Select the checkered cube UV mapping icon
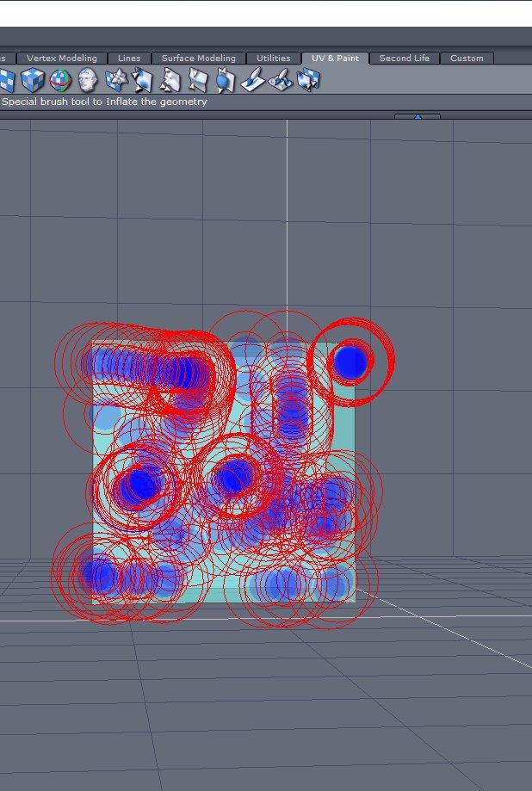 [x=33, y=80]
